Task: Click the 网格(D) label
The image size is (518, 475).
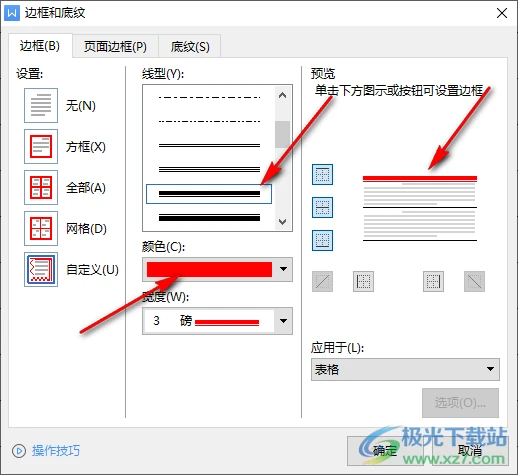Action: pos(86,229)
